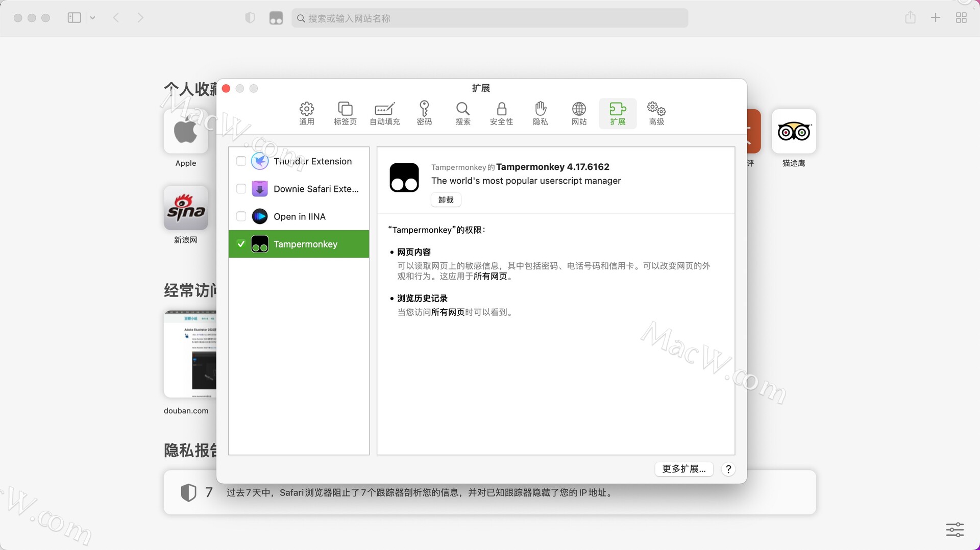Select the Tampermonkey icon in extension list
980x550 pixels.
pos(260,244)
